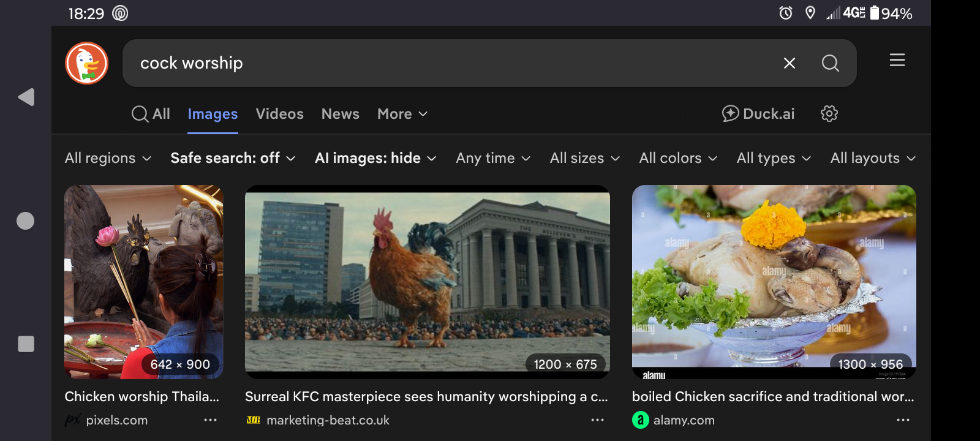Tap the battery status indicator
The height and width of the screenshot is (441, 980).
[891, 13]
